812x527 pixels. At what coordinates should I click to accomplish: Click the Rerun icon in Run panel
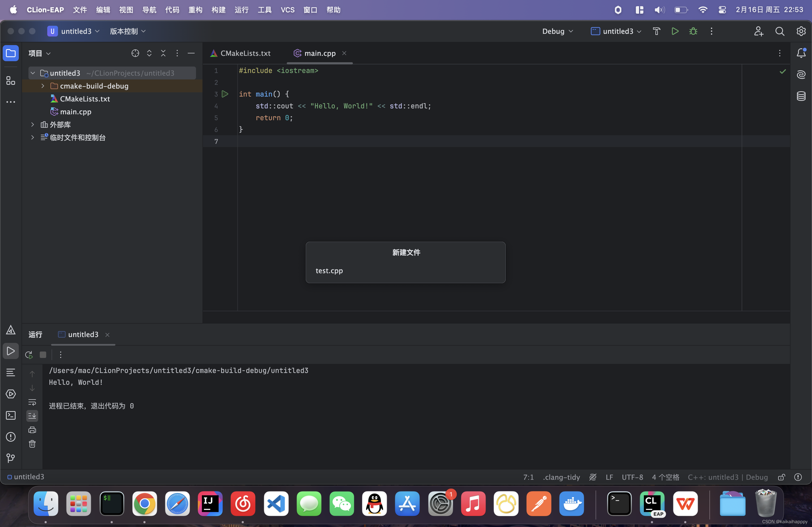pyautogui.click(x=29, y=355)
